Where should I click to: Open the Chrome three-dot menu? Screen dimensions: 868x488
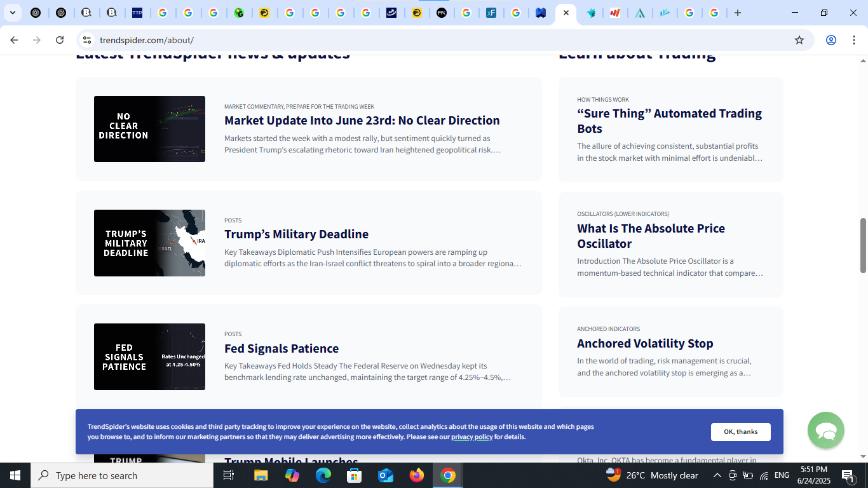(x=853, y=40)
